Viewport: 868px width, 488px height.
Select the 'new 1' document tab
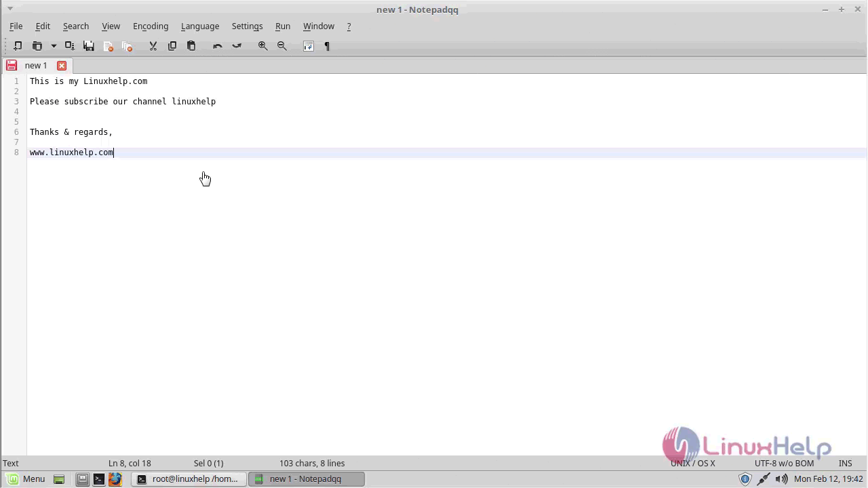[36, 66]
